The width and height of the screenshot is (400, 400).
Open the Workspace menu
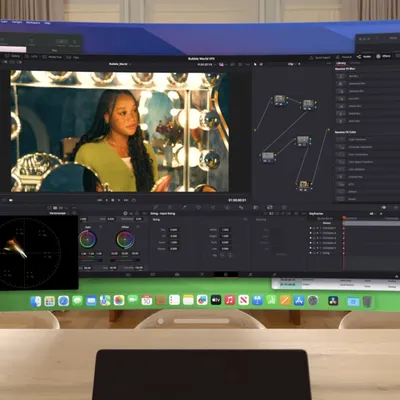33,22
